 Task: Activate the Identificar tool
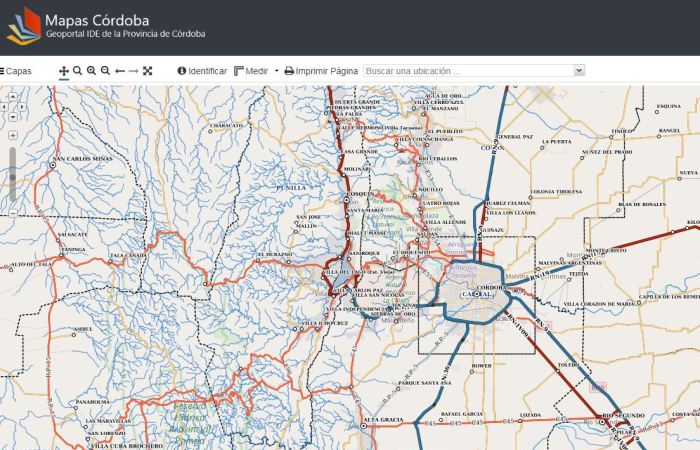click(202, 71)
